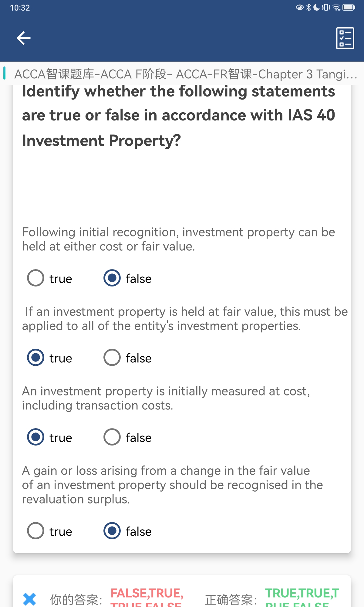The height and width of the screenshot is (607, 364).
Task: Select false for initially measured at cost
Action: (127, 437)
